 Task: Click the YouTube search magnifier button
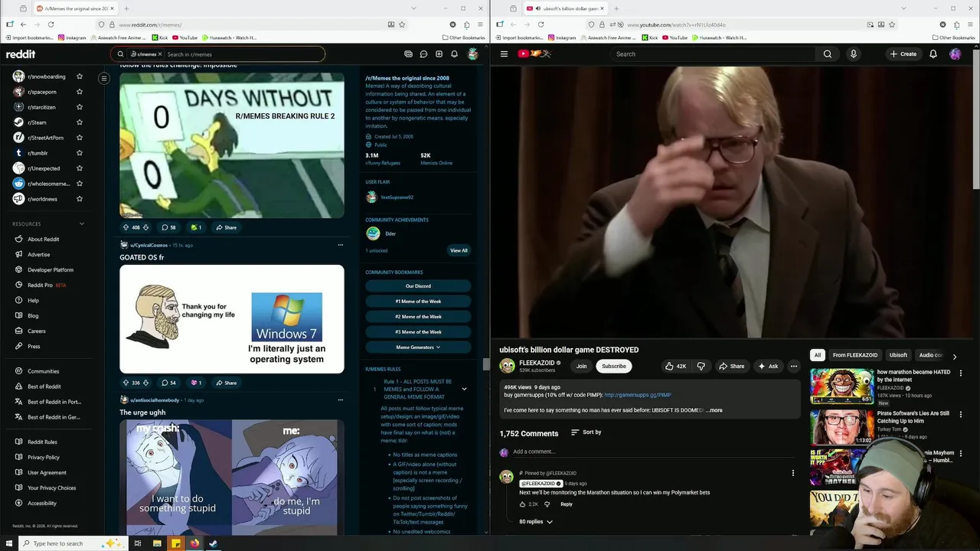(827, 54)
